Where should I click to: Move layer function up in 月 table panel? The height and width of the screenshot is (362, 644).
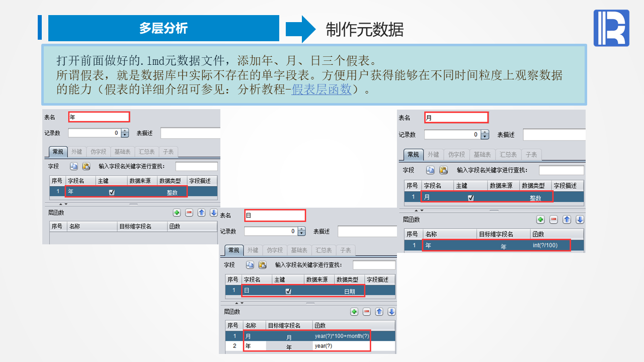coord(567,220)
